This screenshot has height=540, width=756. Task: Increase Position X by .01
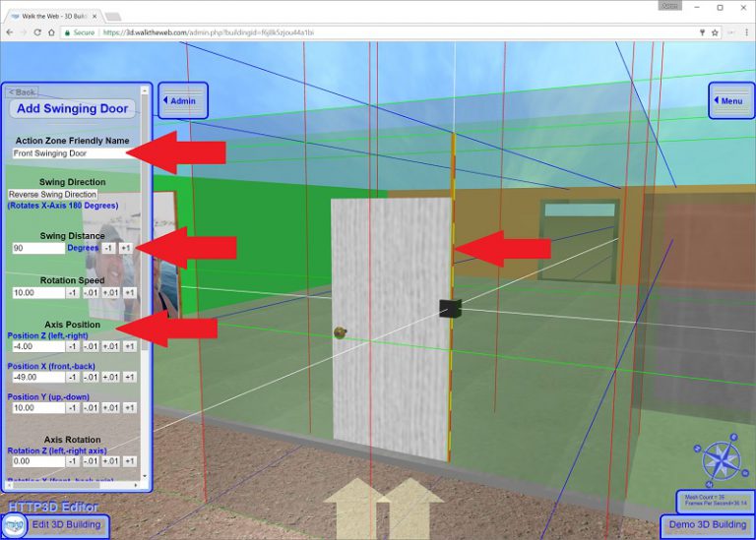coord(110,377)
